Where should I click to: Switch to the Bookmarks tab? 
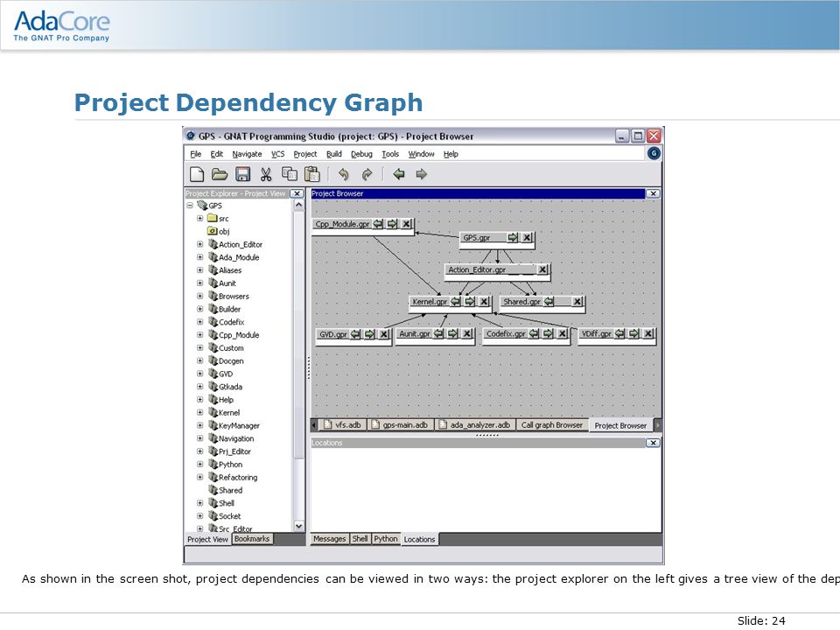pos(252,539)
